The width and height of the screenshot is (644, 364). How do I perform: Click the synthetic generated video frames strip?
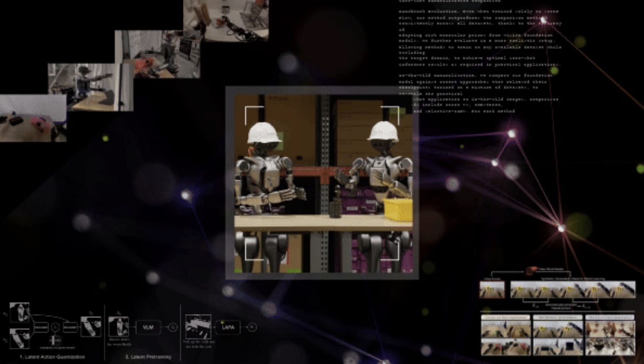click(x=572, y=290)
